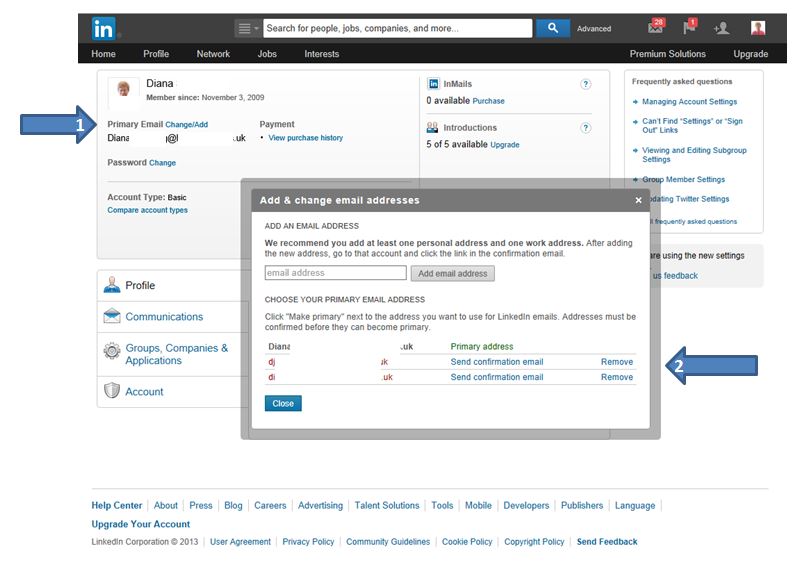Screen dimensions: 799x564
Task: Click Upgrade in the navigation bar
Action: pos(751,54)
